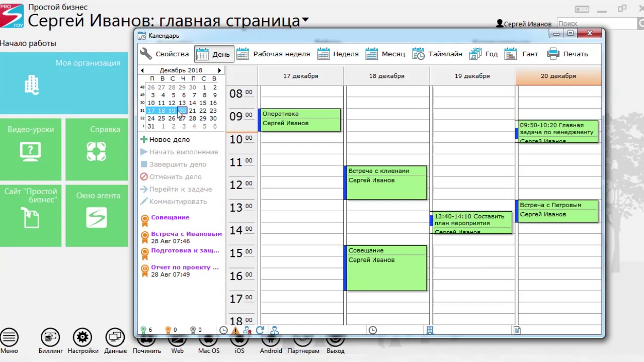Viewport: 644px width, 362px height.
Task: Click Комментировать action
Action: pos(174,202)
